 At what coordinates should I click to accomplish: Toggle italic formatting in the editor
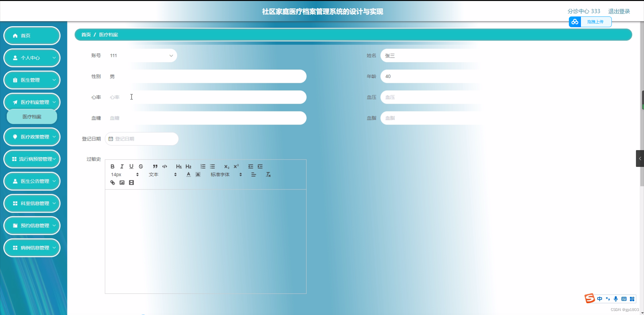click(122, 167)
